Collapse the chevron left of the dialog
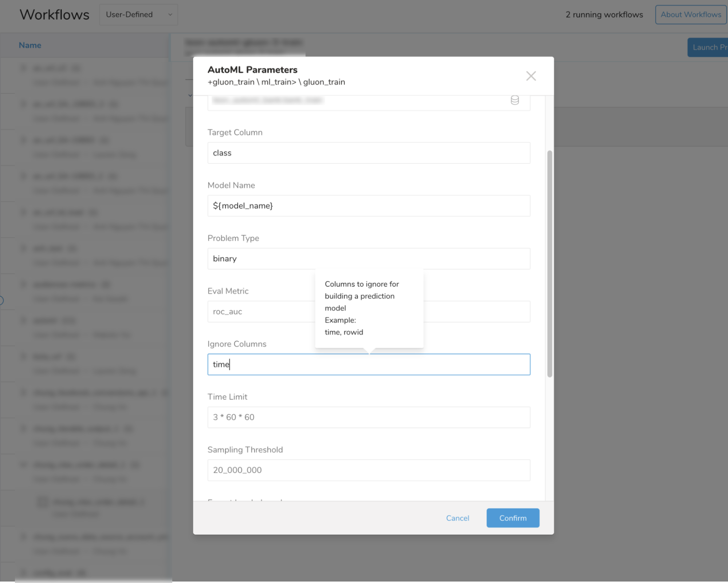This screenshot has width=728, height=583. click(x=190, y=96)
